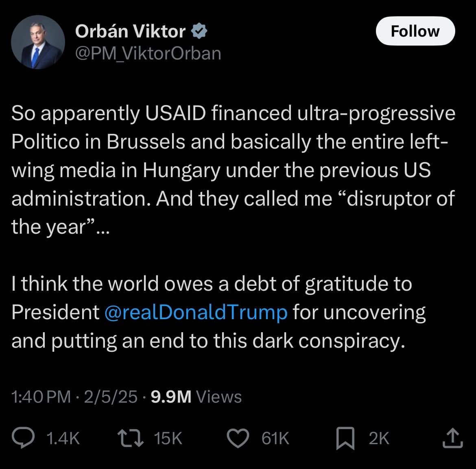Open the @realDonaldTrump mentioned profile
The image size is (476, 469).
(196, 312)
